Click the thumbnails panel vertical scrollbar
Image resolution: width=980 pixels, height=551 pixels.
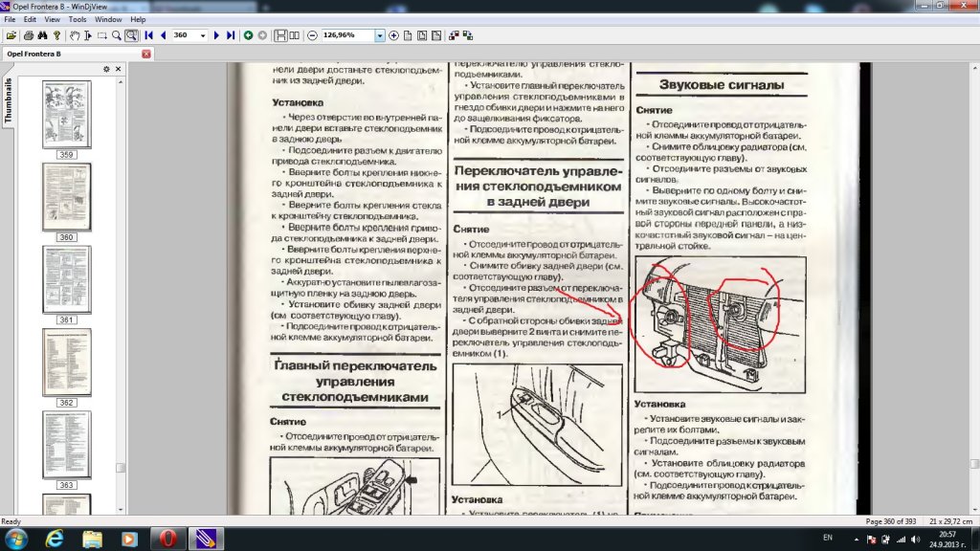(120, 287)
